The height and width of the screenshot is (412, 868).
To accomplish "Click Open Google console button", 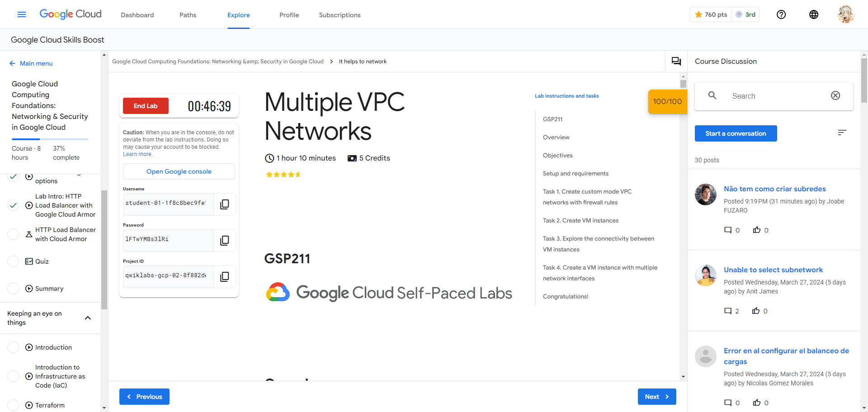I will (x=179, y=171).
